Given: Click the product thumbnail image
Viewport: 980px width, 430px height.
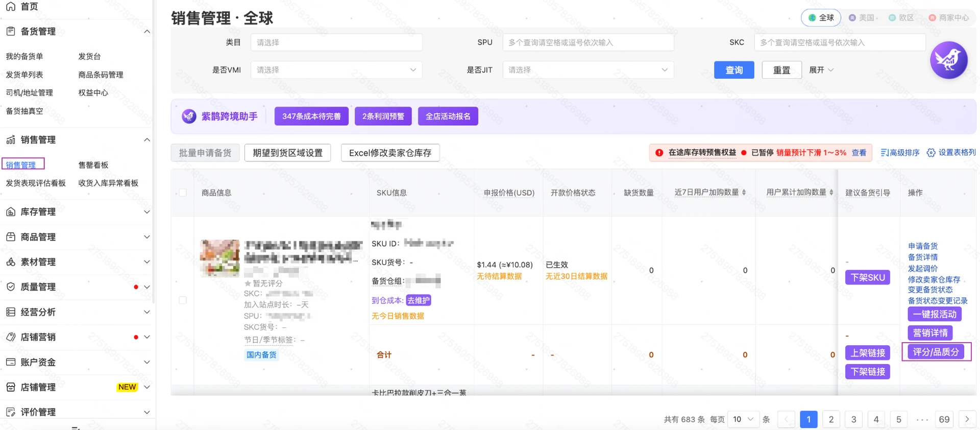Looking at the screenshot, I should coord(220,258).
